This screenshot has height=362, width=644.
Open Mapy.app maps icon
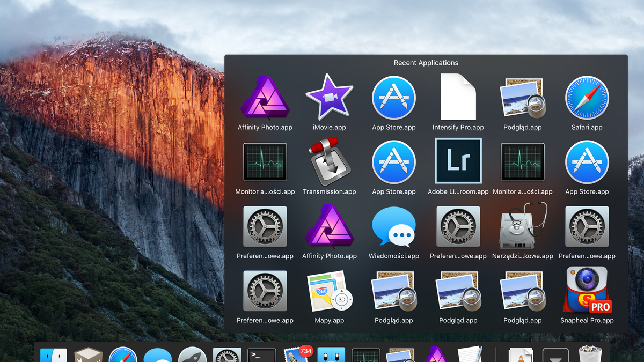point(330,290)
